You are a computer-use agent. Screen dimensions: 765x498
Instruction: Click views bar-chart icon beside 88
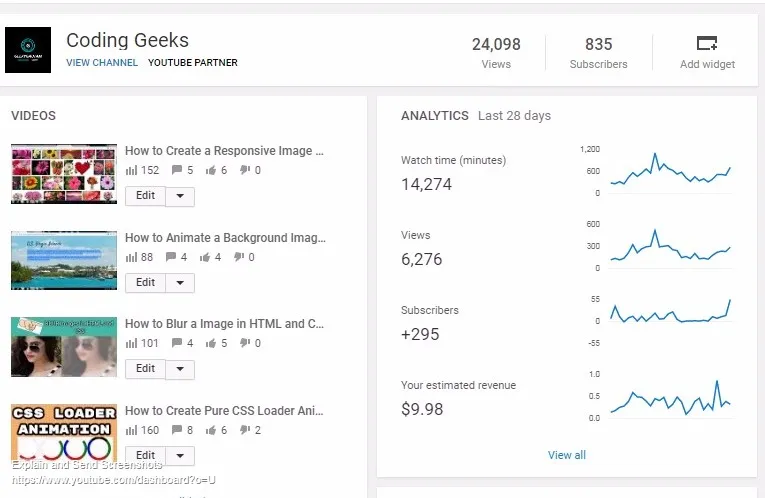(x=131, y=257)
